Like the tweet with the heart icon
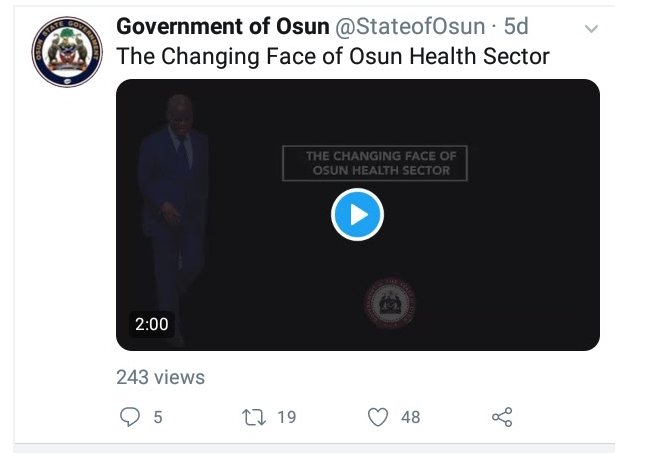The width and height of the screenshot is (662, 459). [378, 417]
